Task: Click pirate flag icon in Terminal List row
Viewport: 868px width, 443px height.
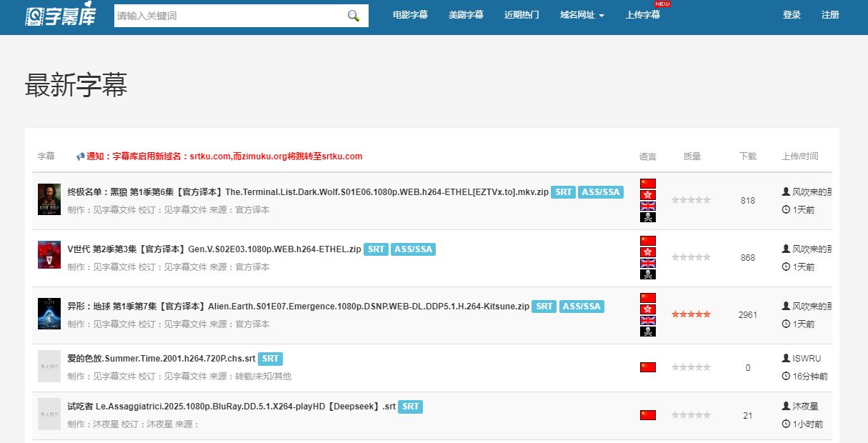Action: pyautogui.click(x=647, y=217)
